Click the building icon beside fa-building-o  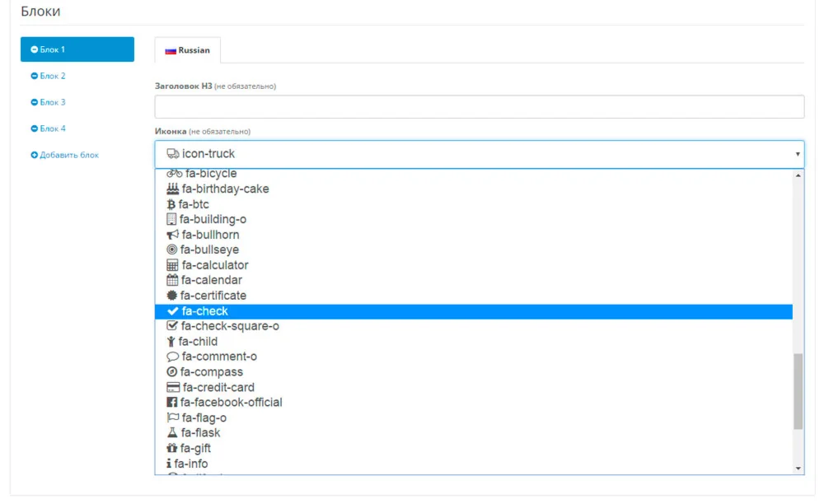[x=171, y=219]
